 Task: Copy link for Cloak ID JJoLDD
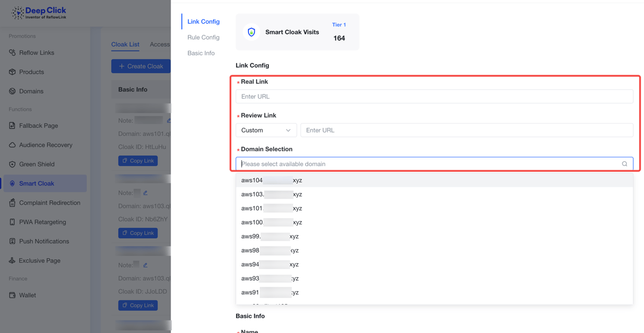(x=138, y=305)
